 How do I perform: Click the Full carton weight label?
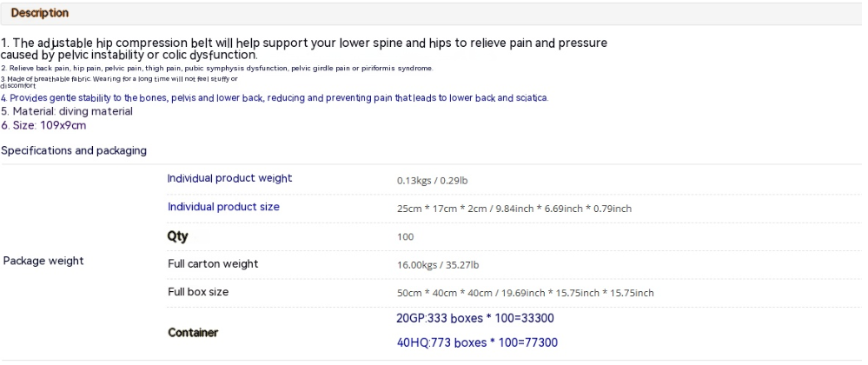coord(213,264)
